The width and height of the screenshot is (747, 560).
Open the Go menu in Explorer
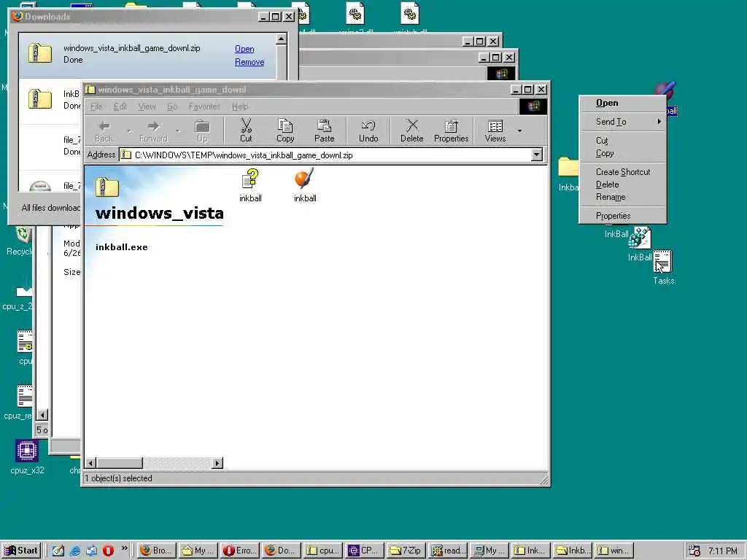pyautogui.click(x=172, y=106)
